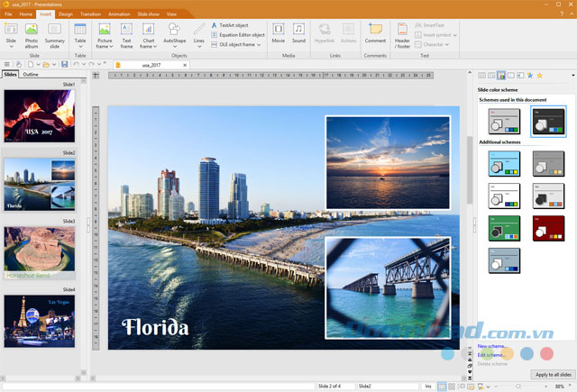Select the Las Vegas slide thumbnail
577x392 pixels.
pos(39,320)
